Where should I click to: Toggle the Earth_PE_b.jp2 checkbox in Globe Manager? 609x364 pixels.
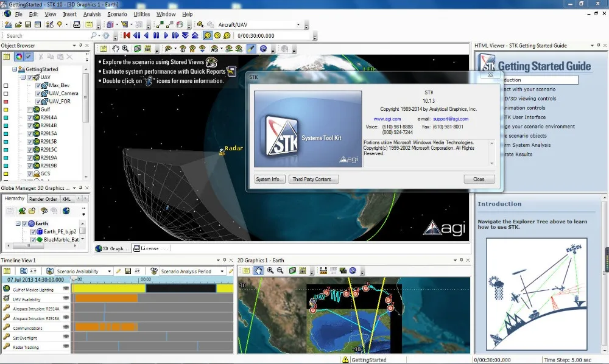tap(33, 232)
